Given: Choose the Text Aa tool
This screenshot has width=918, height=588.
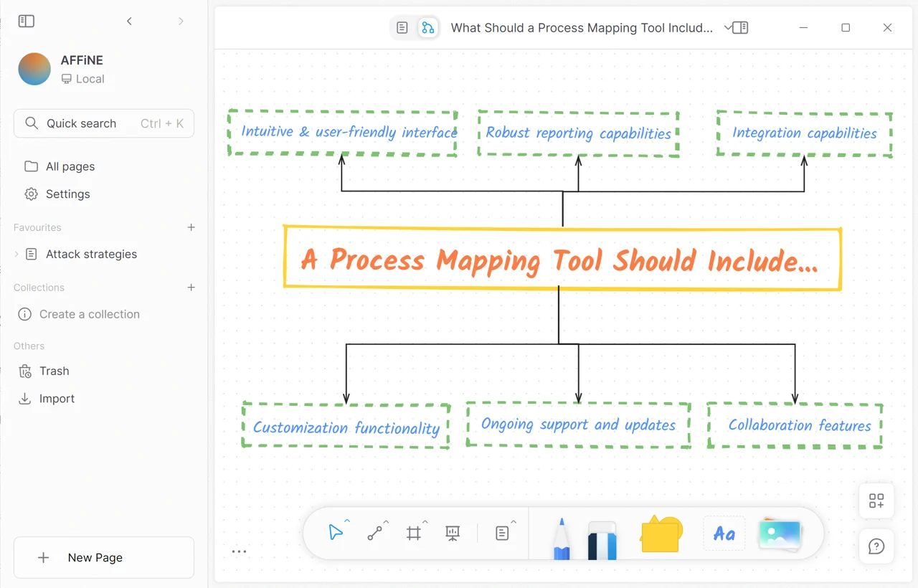Looking at the screenshot, I should point(724,534).
